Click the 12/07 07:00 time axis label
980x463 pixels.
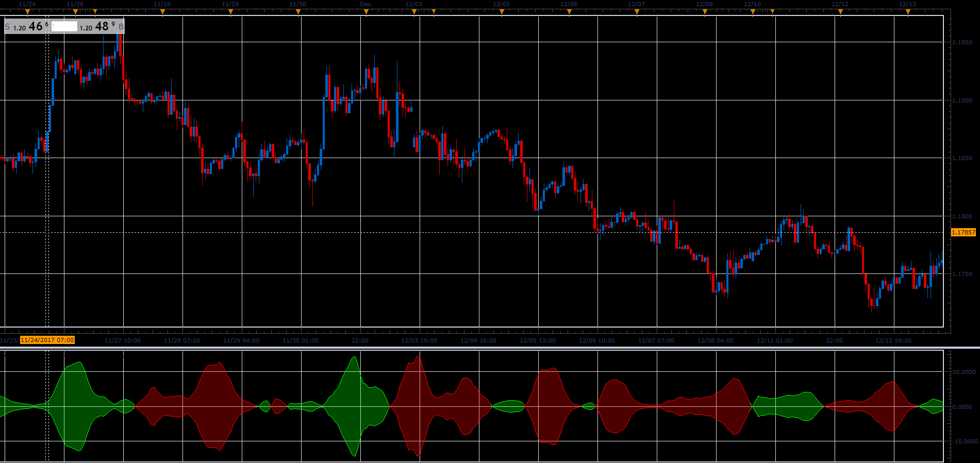[656, 340]
